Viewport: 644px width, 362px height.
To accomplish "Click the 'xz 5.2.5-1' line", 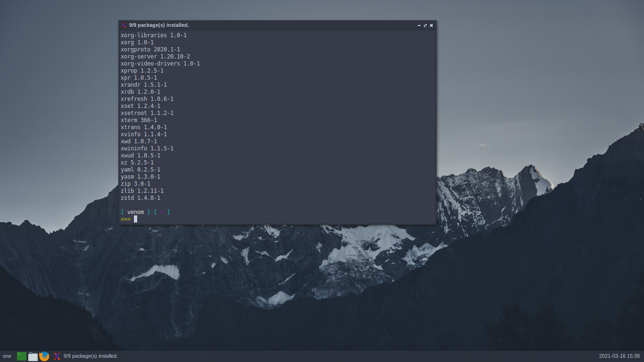I will 137,163.
